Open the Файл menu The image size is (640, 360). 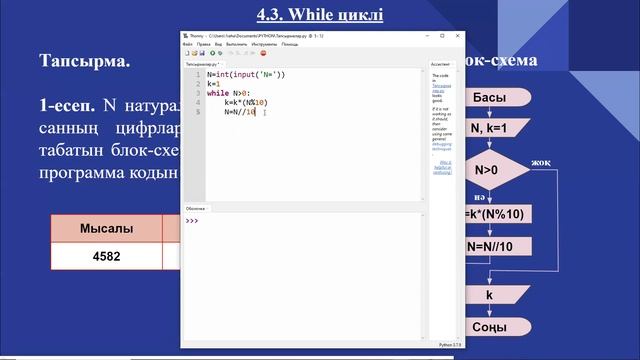(188, 44)
